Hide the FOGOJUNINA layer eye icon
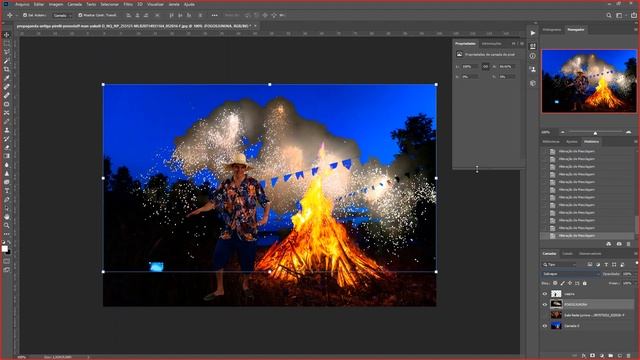 click(x=544, y=304)
